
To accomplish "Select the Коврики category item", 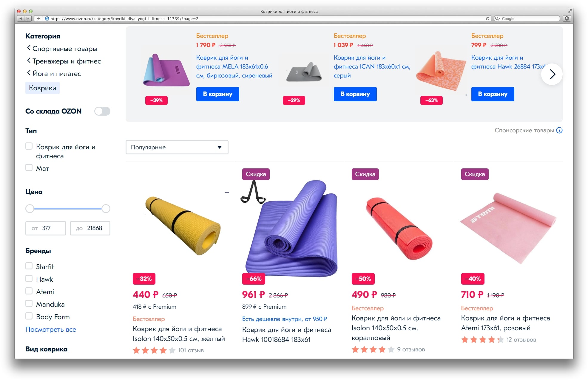I will pyautogui.click(x=42, y=88).
